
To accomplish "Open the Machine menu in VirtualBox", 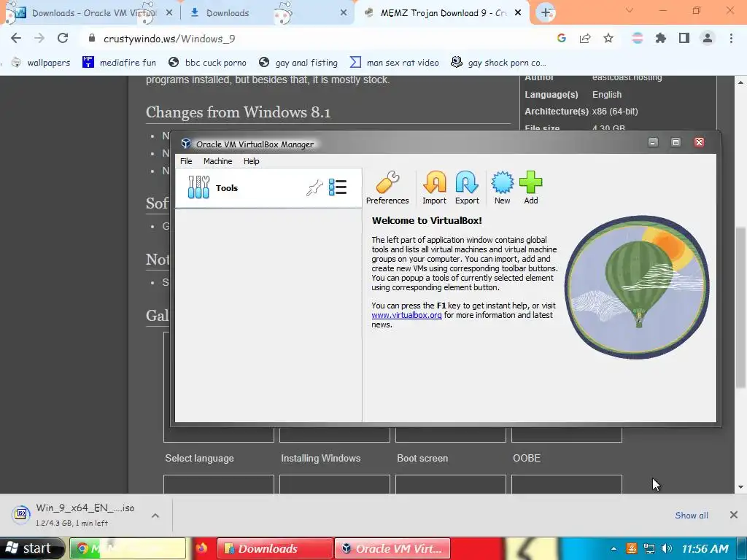I will 217,161.
